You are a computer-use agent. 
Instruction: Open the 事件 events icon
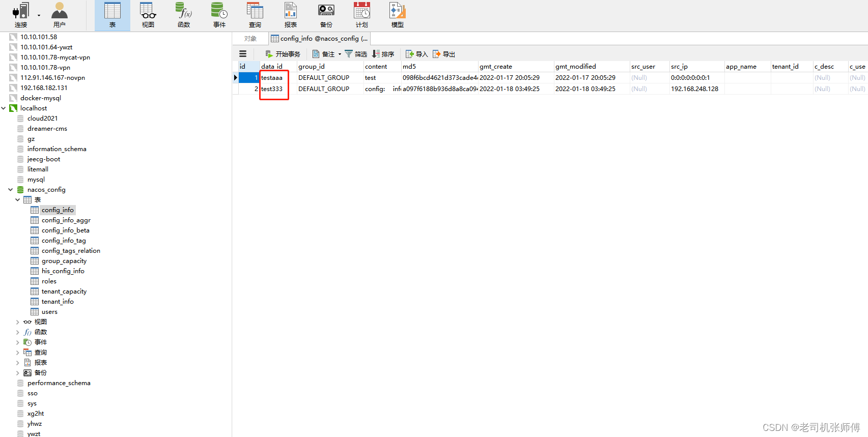click(219, 15)
